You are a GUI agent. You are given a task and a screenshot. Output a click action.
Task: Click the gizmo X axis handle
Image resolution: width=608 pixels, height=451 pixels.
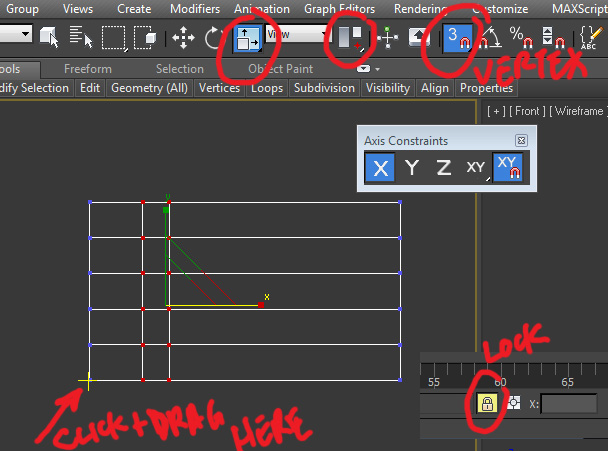pyautogui.click(x=261, y=305)
